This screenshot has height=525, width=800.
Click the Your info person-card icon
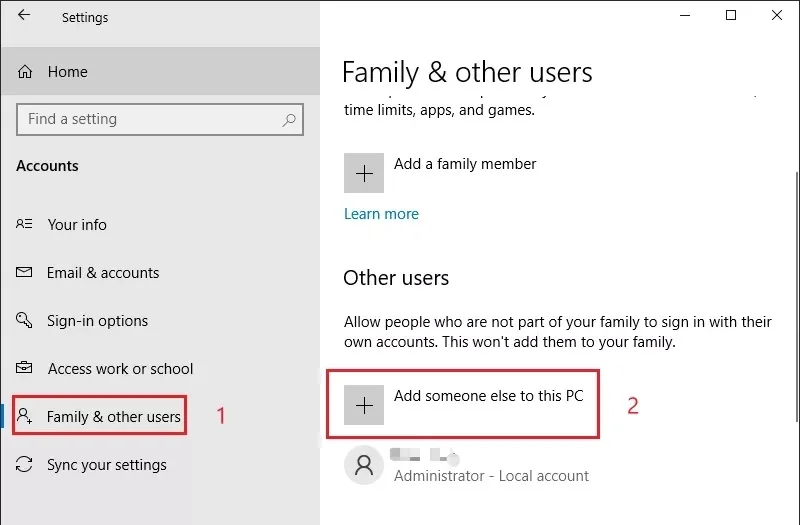pyautogui.click(x=24, y=224)
